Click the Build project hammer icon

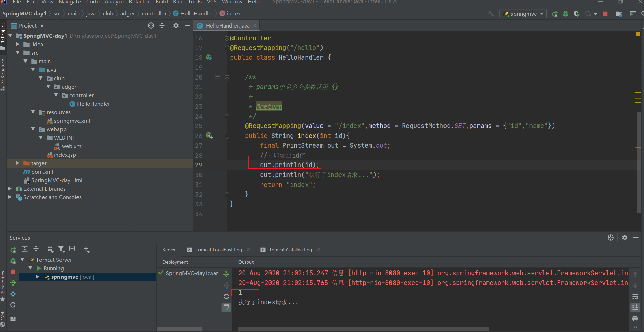[x=491, y=14]
